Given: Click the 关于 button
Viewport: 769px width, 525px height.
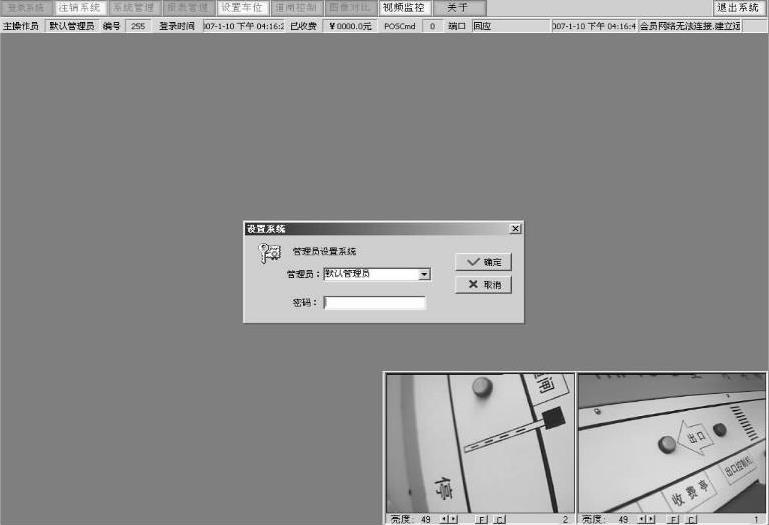Looking at the screenshot, I should 459,8.
